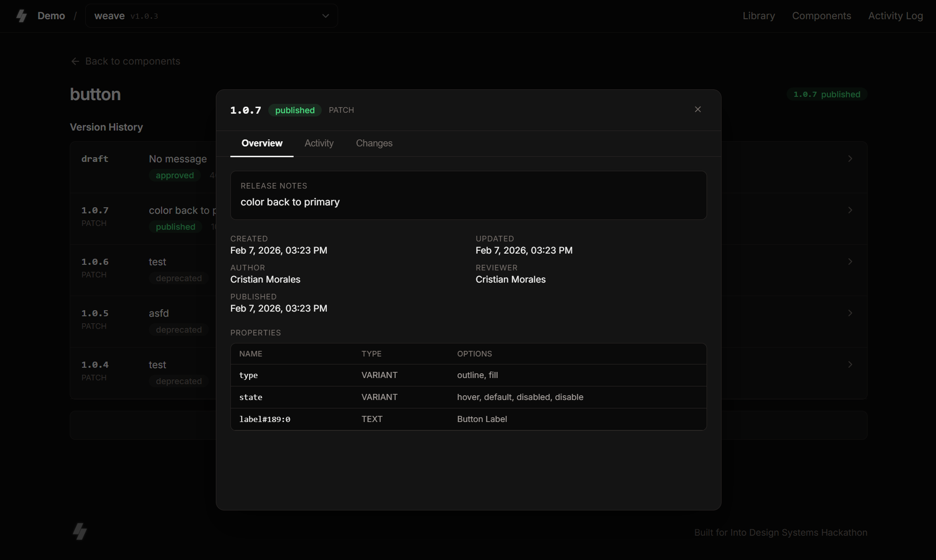Open the Activity Log page

895,16
